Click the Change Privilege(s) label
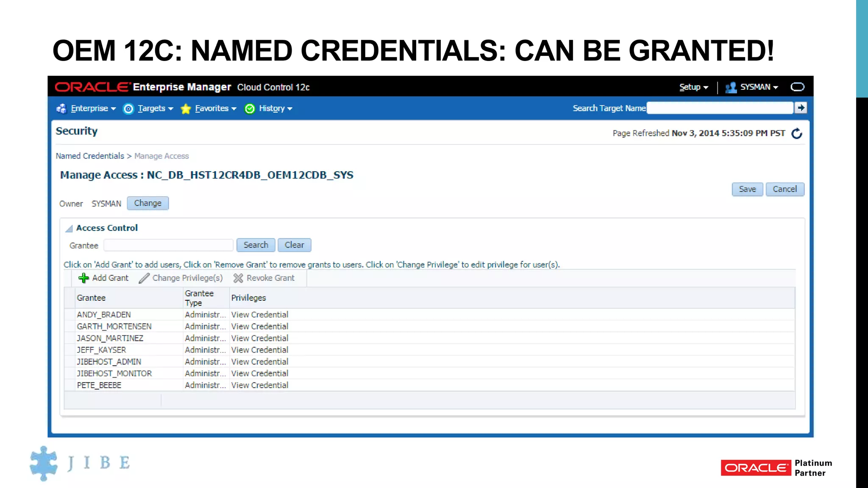Screen dimensions: 868x488 tap(187, 278)
